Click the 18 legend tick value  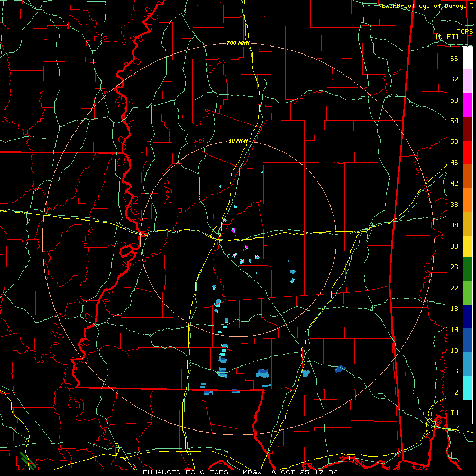454,309
